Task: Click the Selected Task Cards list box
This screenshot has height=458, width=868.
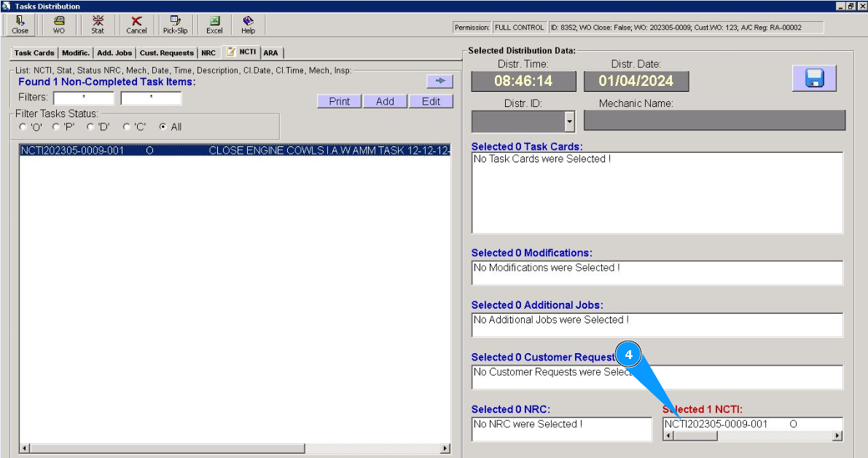Action: click(657, 192)
